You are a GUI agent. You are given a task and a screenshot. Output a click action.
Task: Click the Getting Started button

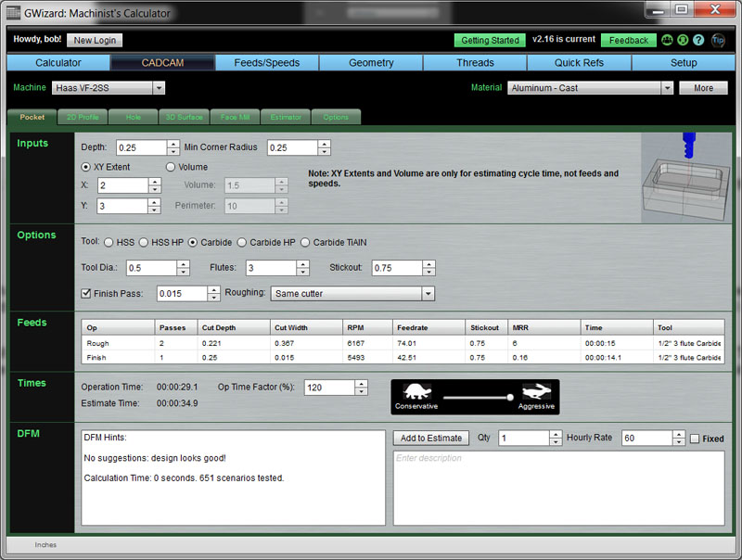[x=491, y=40]
